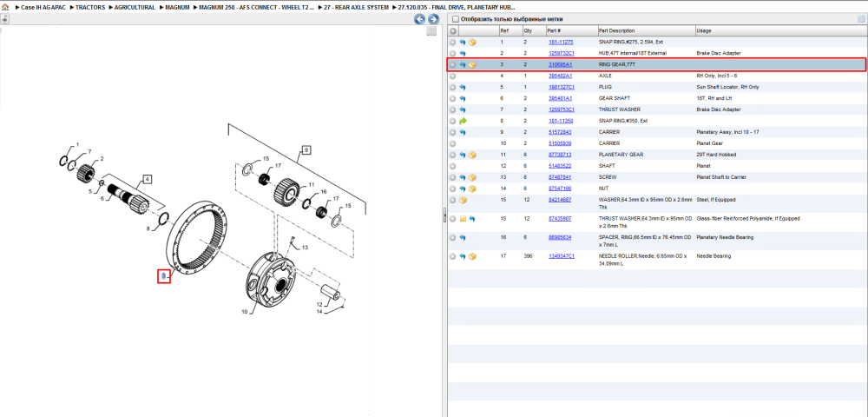The image size is (868, 417).
Task: Open MAGNUM breadcrumb level
Action: (x=178, y=8)
